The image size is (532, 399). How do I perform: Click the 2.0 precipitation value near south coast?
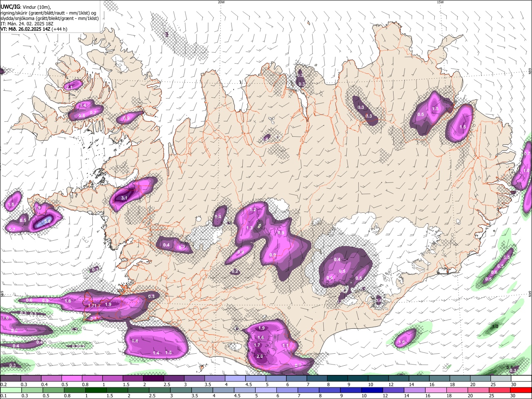point(260,357)
